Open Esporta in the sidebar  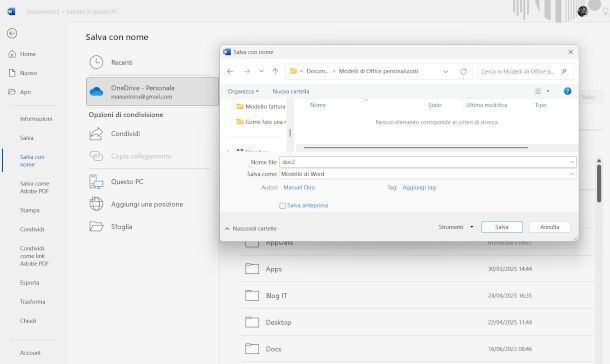tap(30, 283)
